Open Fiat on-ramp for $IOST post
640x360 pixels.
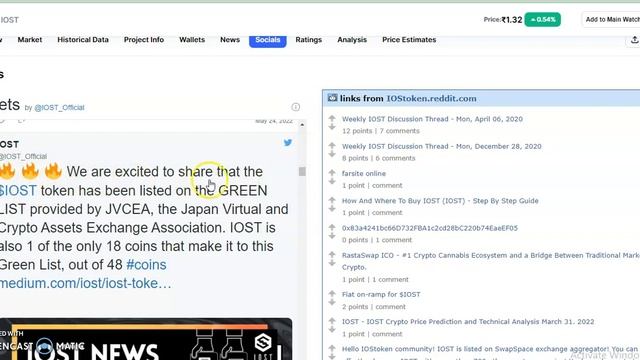(x=381, y=294)
